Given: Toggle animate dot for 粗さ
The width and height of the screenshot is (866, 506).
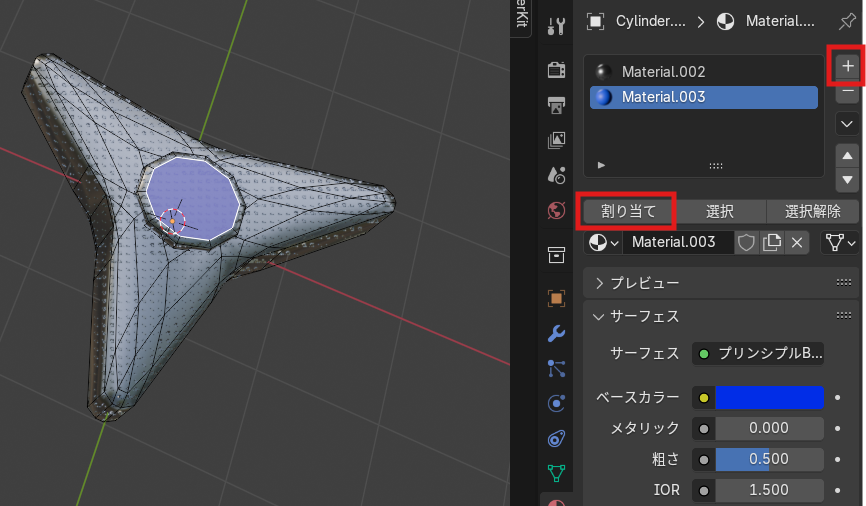Looking at the screenshot, I should (x=838, y=460).
